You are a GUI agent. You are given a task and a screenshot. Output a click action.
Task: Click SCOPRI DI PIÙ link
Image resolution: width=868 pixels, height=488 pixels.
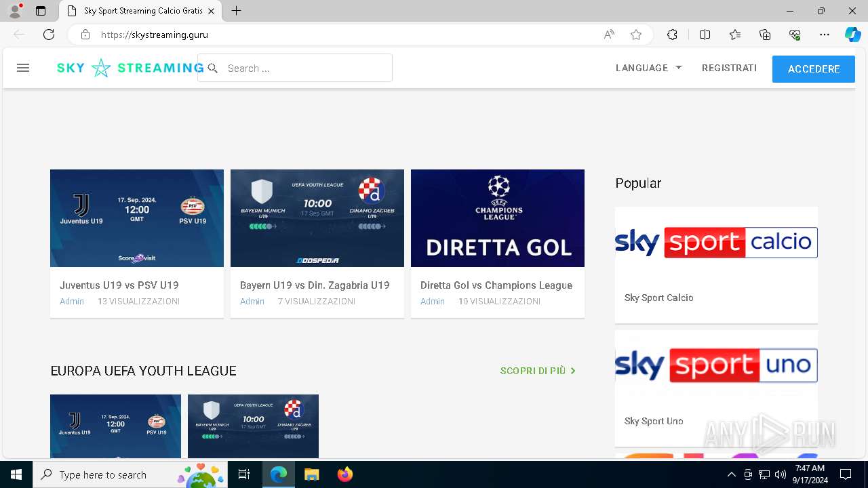click(x=538, y=371)
